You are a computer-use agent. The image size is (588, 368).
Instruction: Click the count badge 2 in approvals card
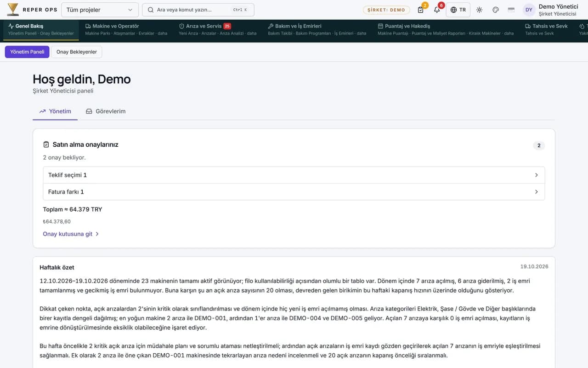point(539,146)
